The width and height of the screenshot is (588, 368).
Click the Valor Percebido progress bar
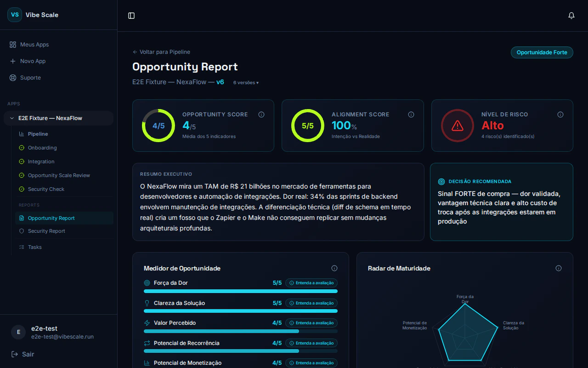point(240,331)
